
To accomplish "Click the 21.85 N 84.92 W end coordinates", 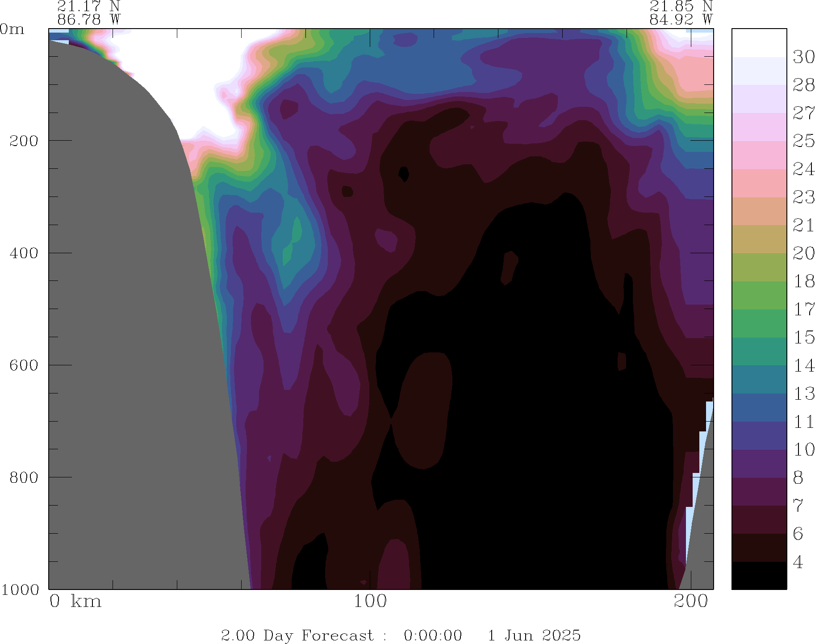I will point(681,13).
